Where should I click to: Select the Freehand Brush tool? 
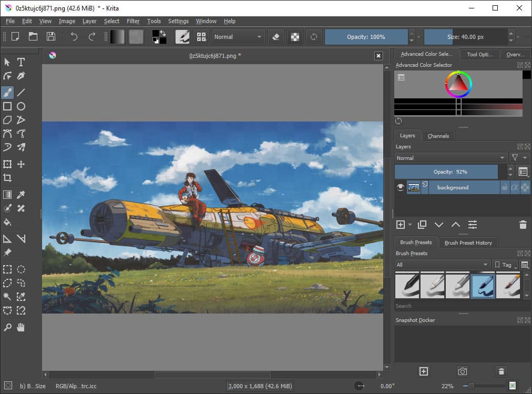pyautogui.click(x=7, y=92)
